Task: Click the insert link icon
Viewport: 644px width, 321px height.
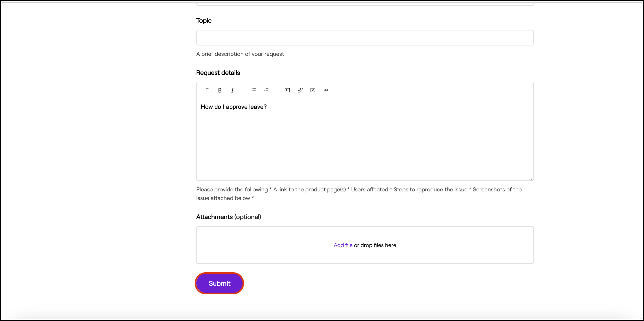Action: pyautogui.click(x=300, y=90)
